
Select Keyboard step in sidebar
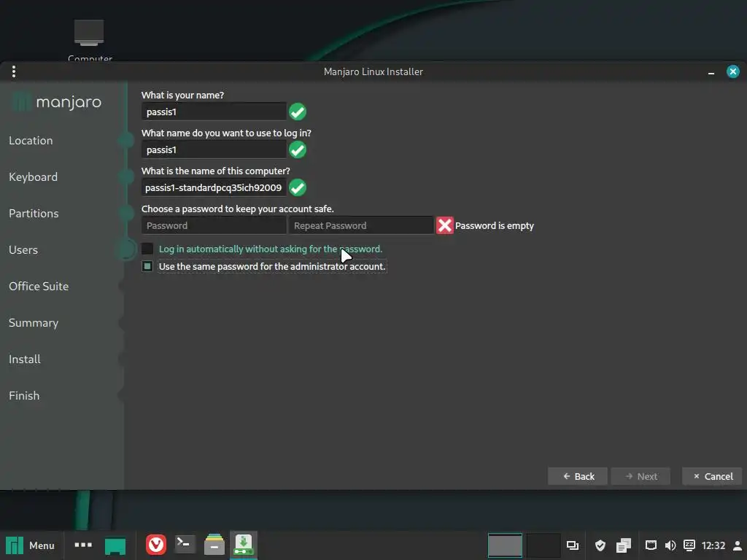[34, 177]
